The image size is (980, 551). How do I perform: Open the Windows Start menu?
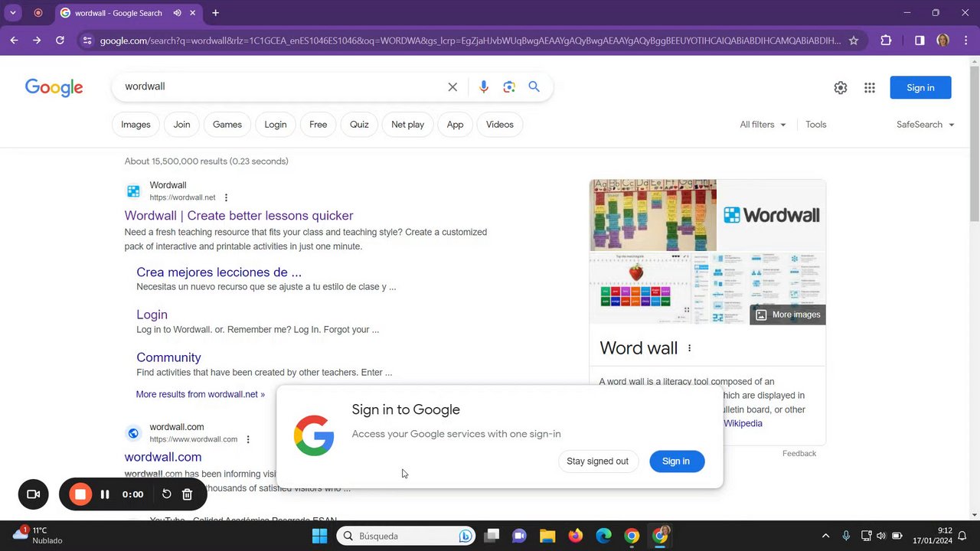tap(320, 536)
